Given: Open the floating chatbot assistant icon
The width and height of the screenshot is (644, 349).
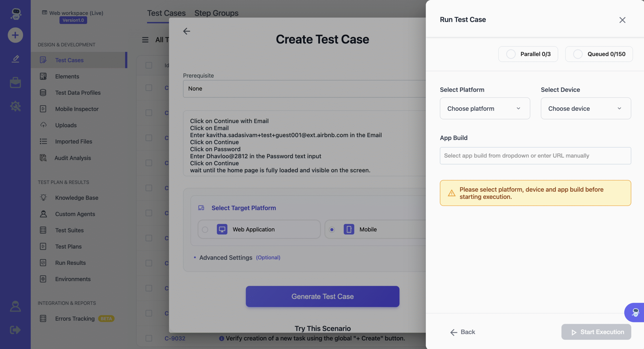Looking at the screenshot, I should 635,312.
